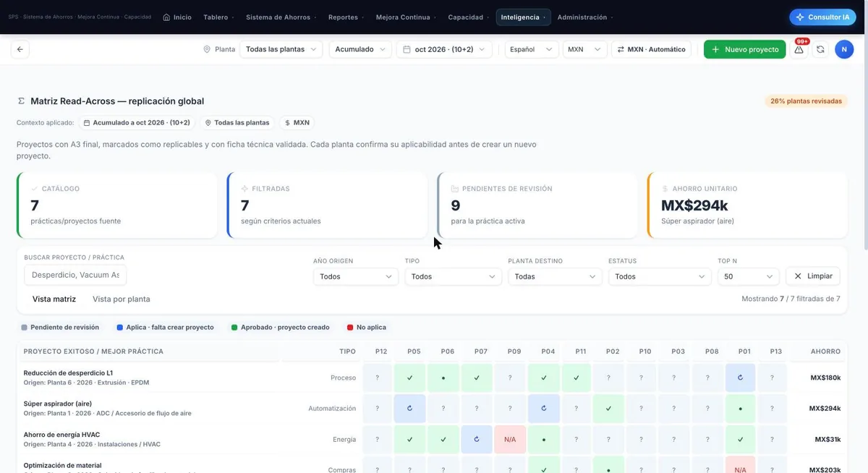This screenshot has width=868, height=473.
Task: Toggle the P12 pending cell for Súper aspirador
Action: 377,409
